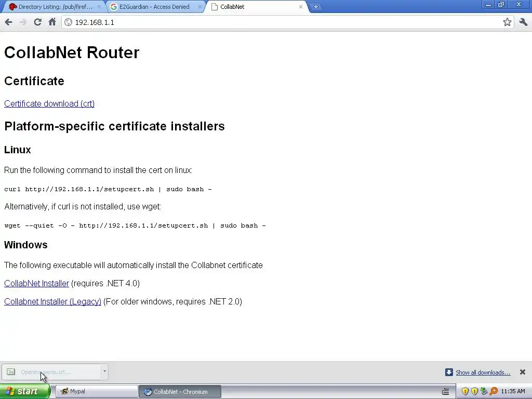Bookmark this page with the star

pos(507,22)
